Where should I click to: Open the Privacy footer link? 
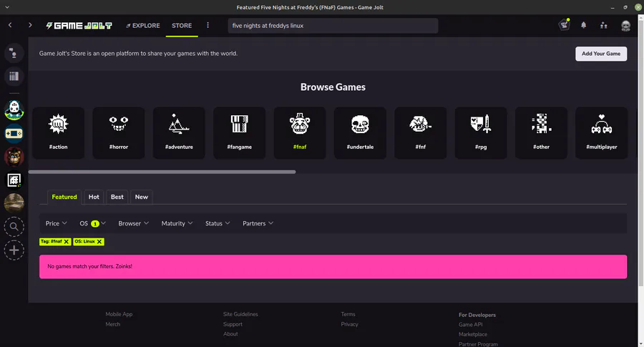point(349,324)
